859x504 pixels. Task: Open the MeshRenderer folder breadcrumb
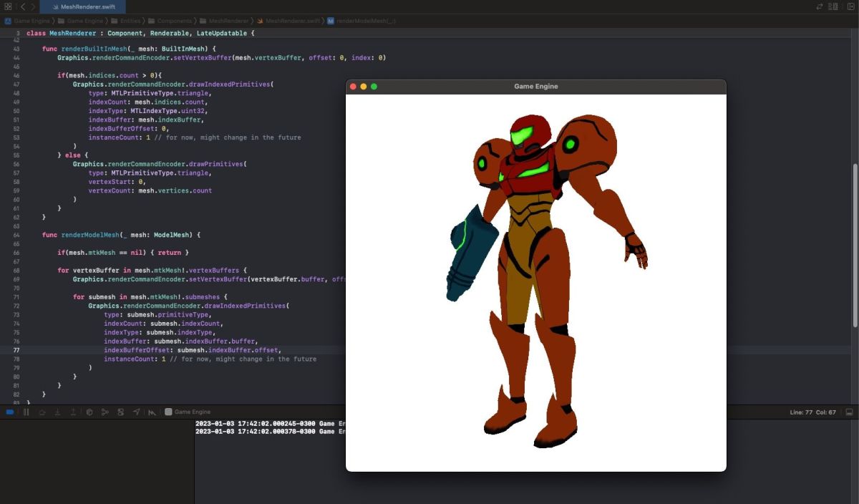(x=223, y=21)
